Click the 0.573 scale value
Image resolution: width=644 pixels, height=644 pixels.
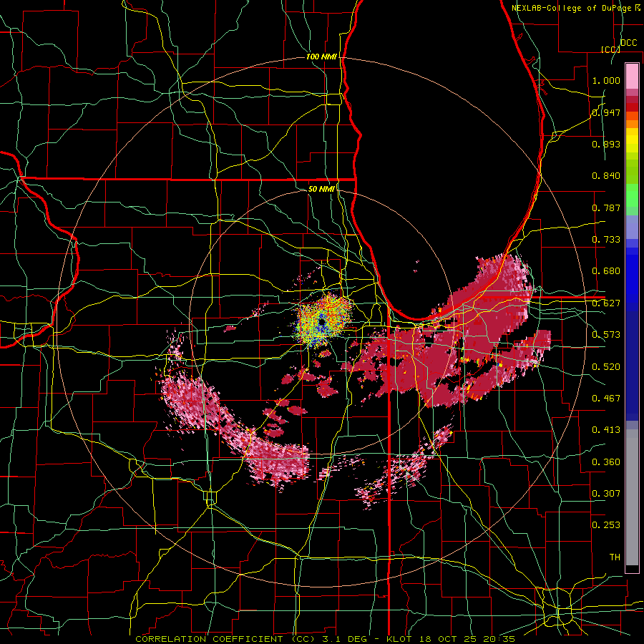(606, 335)
